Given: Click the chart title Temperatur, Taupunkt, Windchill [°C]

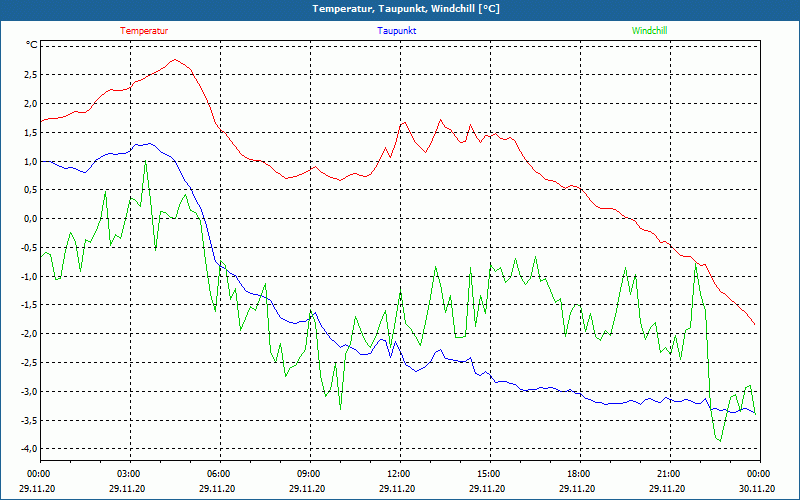Looking at the screenshot, I should [406, 9].
